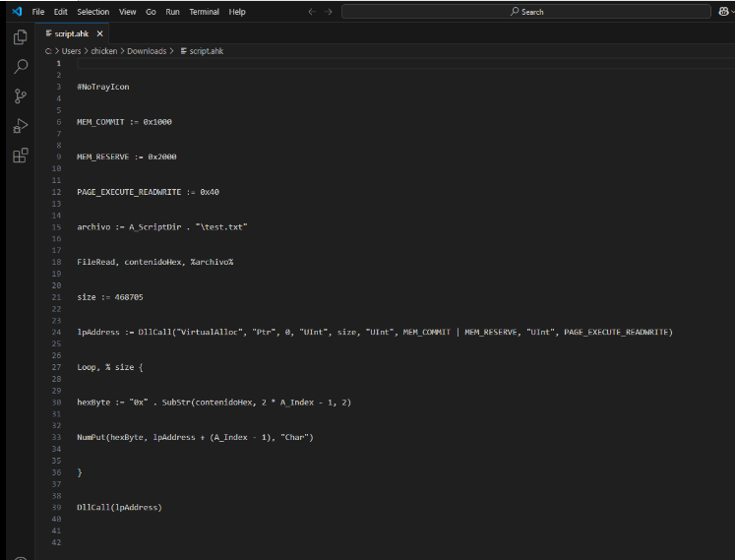Click the Go Back arrow in title bar
This screenshot has height=560, width=735.
pos(312,12)
